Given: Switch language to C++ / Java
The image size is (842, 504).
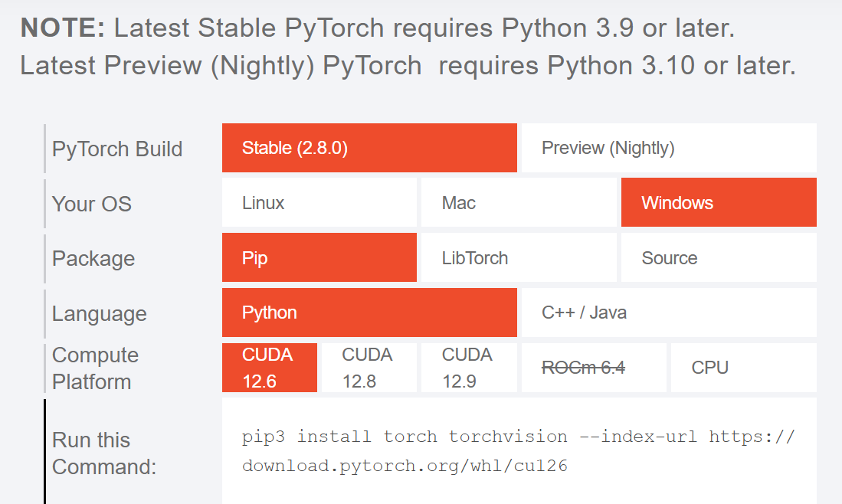Looking at the screenshot, I should click(668, 313).
